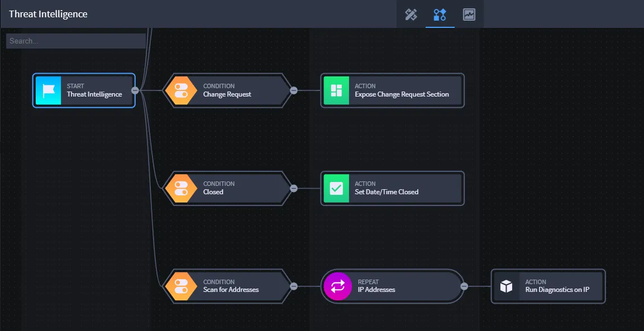This screenshot has height=331, width=644.
Task: Click the cube icon on Run Diagnostics on IP
Action: click(x=507, y=286)
